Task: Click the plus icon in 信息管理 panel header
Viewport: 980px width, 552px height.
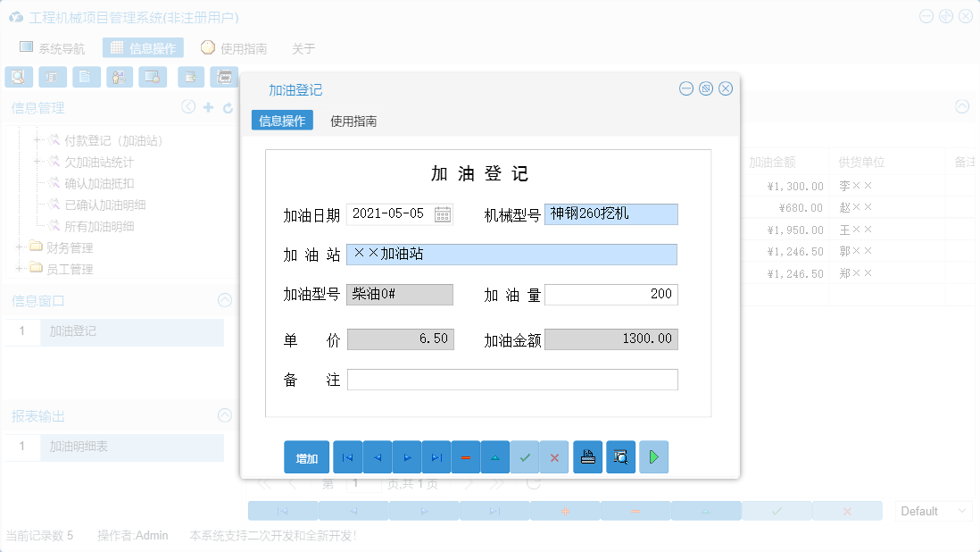Action: [206, 106]
